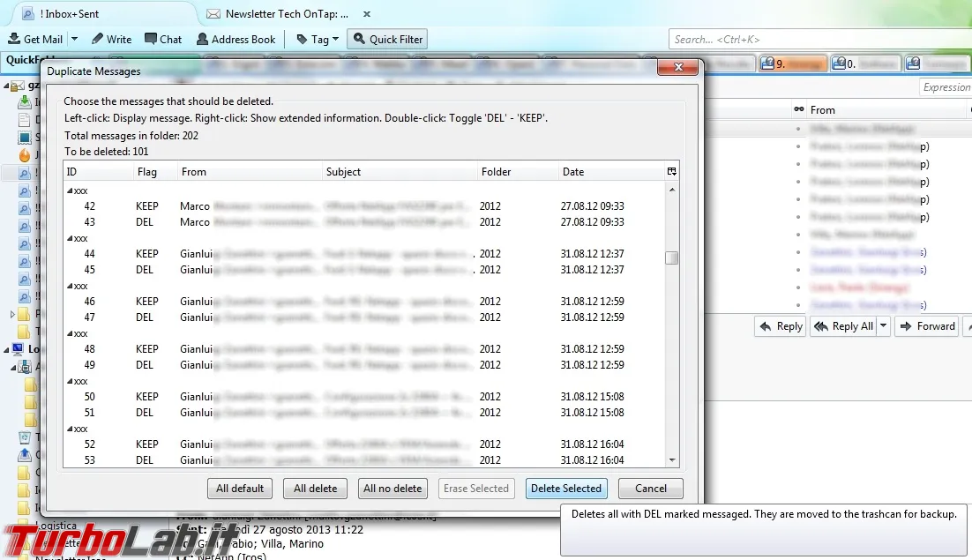972x560 pixels.
Task: Open the QuickFolders tab labeled 0.
Action: click(865, 63)
